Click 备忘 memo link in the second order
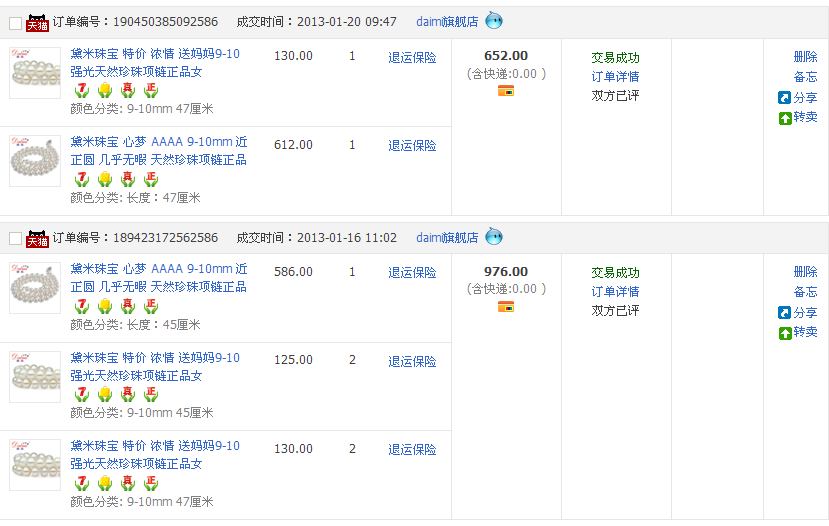The height and width of the screenshot is (526, 829). pyautogui.click(x=805, y=292)
